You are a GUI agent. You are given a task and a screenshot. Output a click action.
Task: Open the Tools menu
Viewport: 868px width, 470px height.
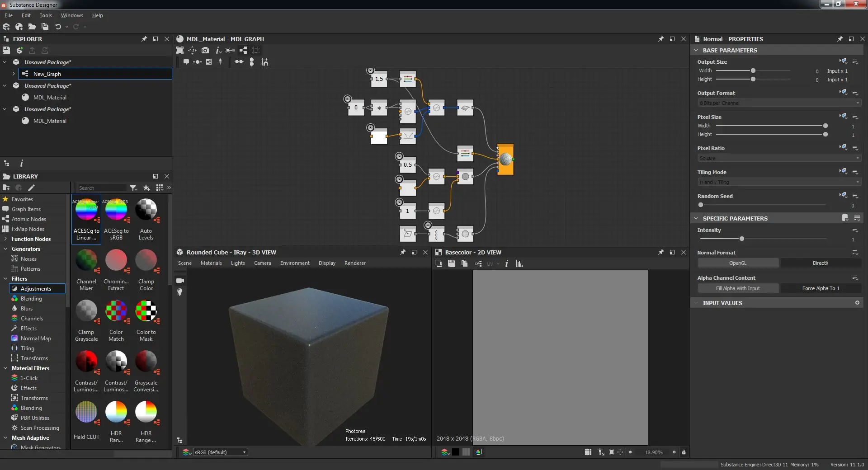[45, 15]
